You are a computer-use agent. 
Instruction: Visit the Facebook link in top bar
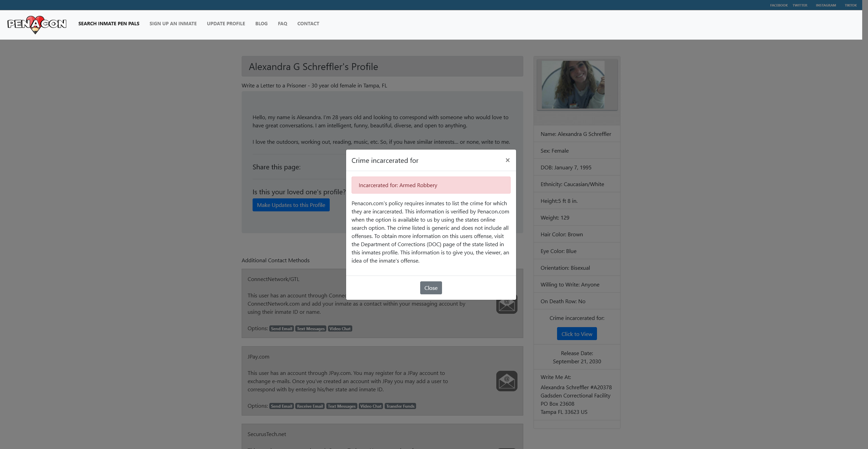tap(778, 5)
